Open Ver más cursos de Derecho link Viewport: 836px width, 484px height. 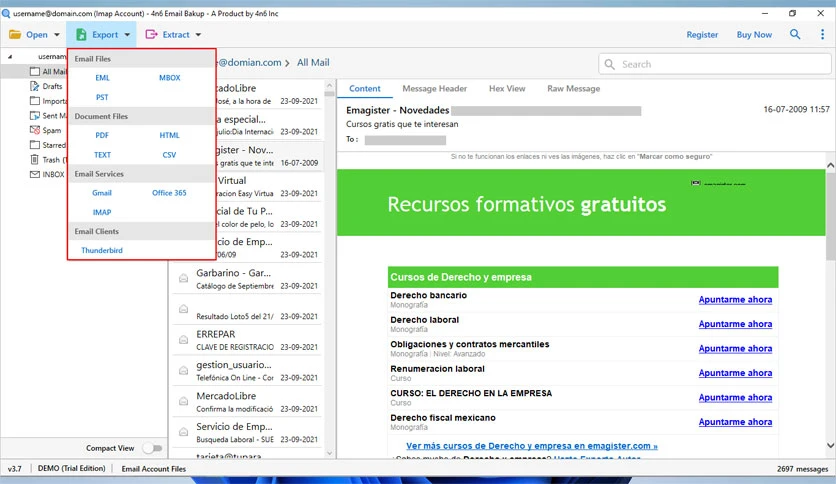(532, 446)
